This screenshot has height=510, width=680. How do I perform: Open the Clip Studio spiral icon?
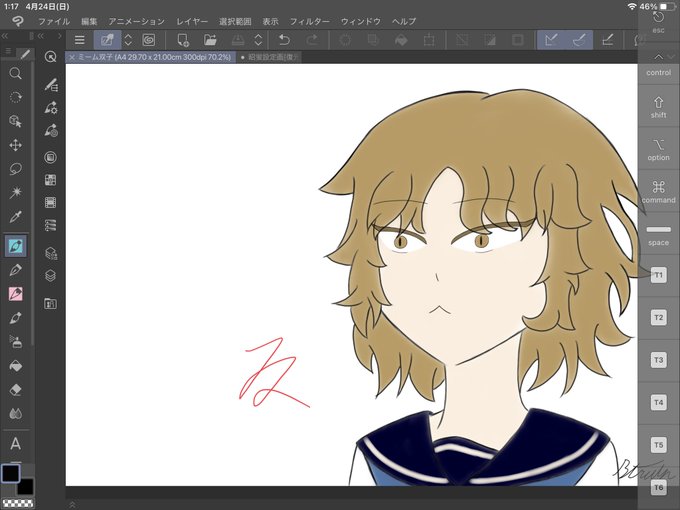point(149,40)
